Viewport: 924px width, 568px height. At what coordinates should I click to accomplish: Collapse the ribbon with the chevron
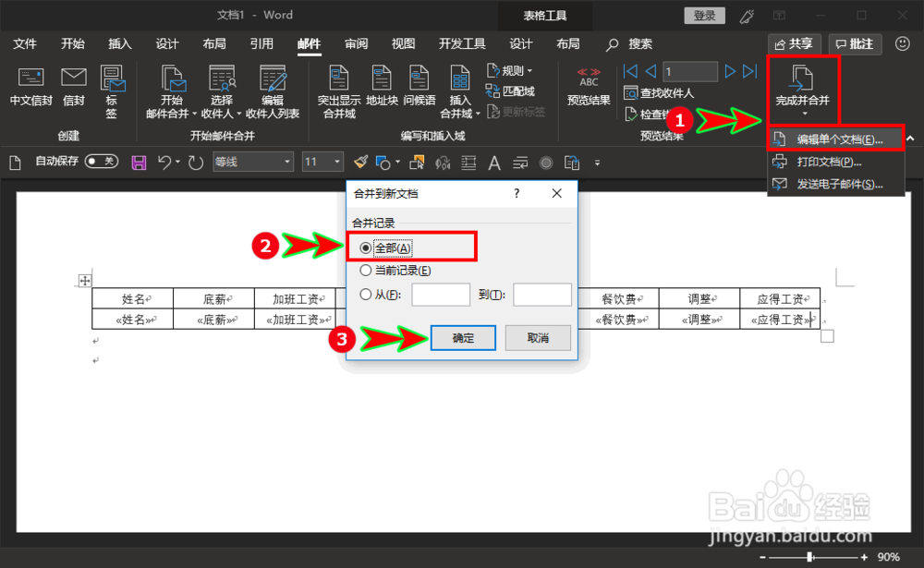pos(911,139)
